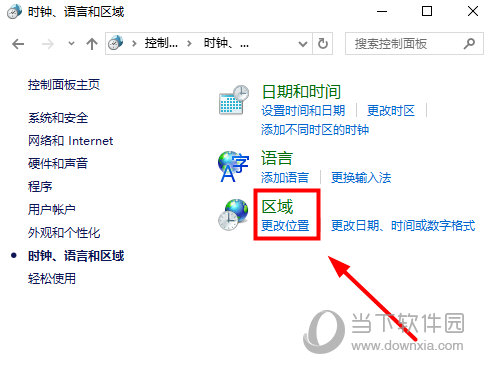Click the title bar window icon
This screenshot has height=375, width=488.
pos(14,12)
